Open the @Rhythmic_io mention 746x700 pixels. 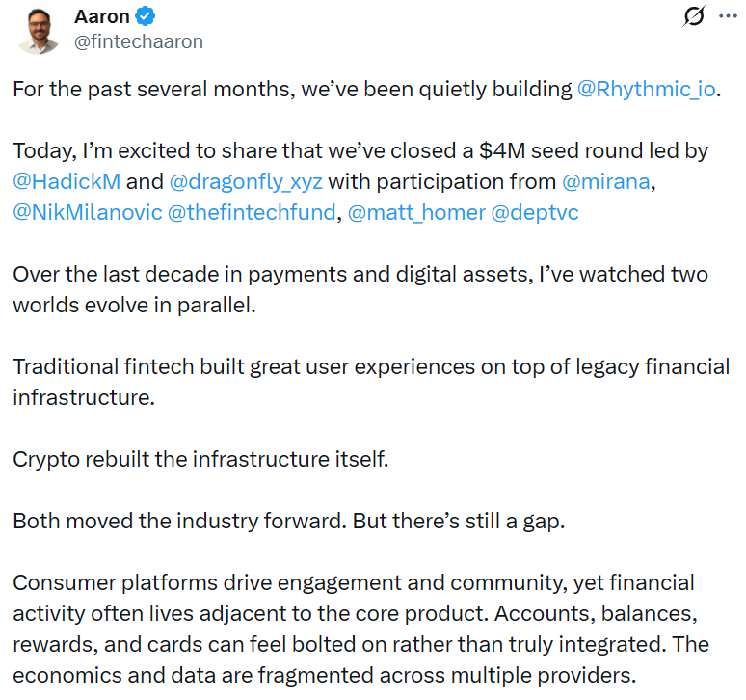[x=648, y=90]
